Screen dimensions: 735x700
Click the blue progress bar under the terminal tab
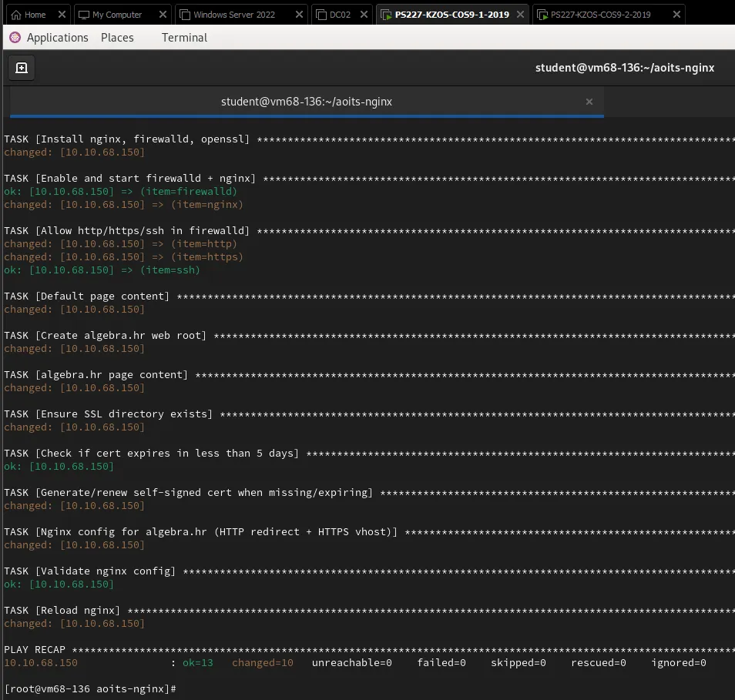pyautogui.click(x=307, y=113)
